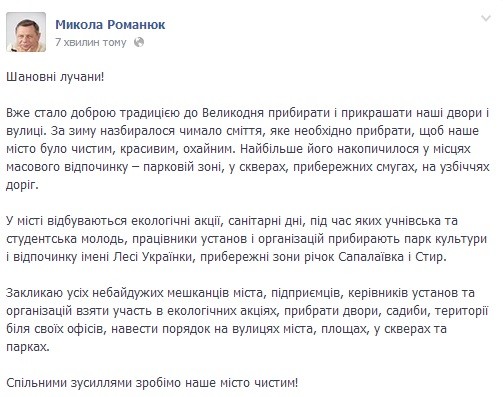Click the line starting 'масового відпочинку'
Image resolution: width=503 pixels, height=397 pixels.
pyautogui.click(x=248, y=167)
